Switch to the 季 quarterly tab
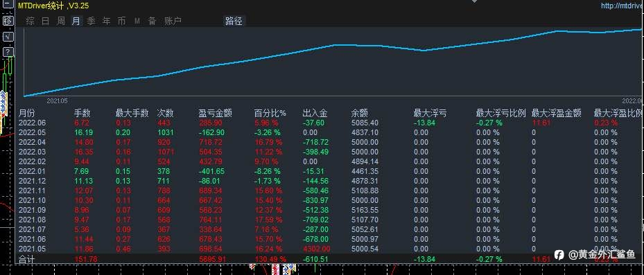Screen dimensions: 644x275 (92, 21)
